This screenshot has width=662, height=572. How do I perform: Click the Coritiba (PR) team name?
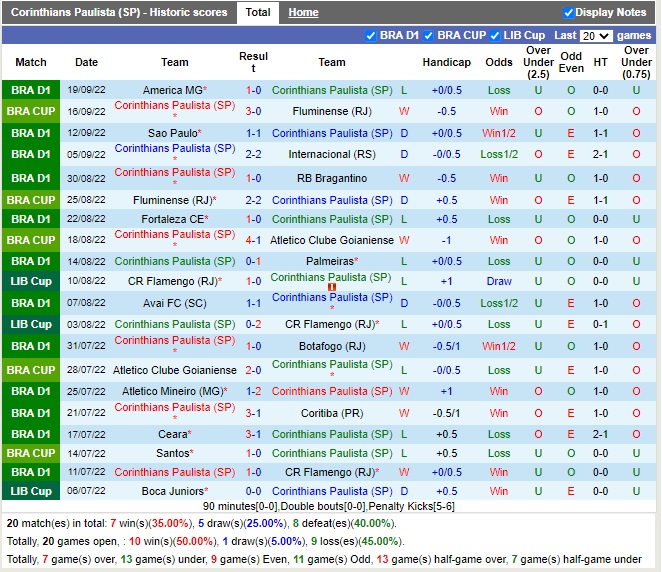click(x=332, y=412)
